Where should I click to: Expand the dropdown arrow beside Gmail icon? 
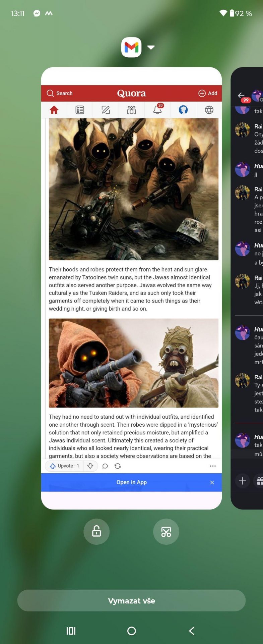pos(151,47)
